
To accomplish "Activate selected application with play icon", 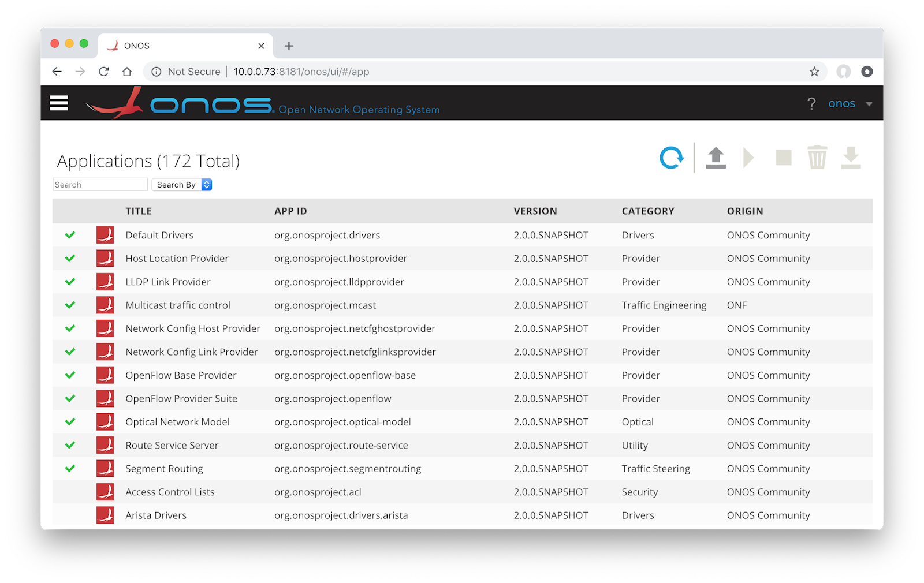I will click(x=749, y=158).
